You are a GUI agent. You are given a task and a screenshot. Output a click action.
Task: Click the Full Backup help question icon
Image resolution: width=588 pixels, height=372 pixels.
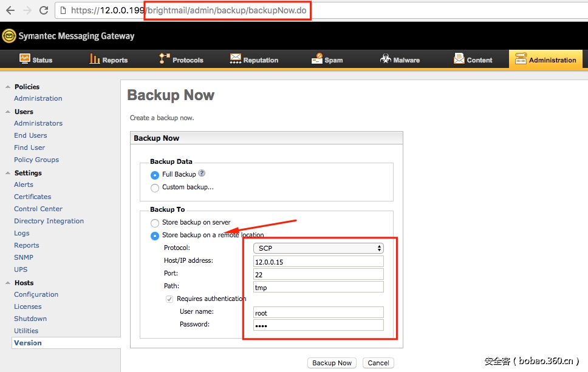coord(202,174)
